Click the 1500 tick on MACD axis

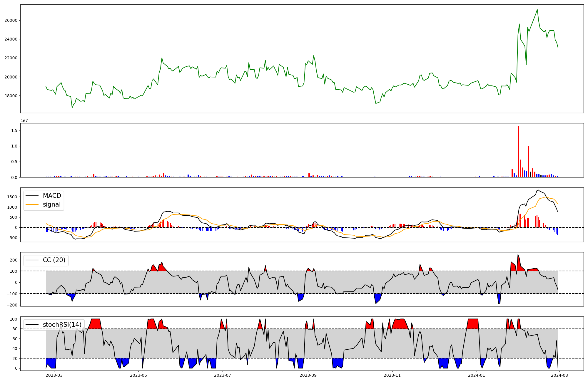point(12,197)
